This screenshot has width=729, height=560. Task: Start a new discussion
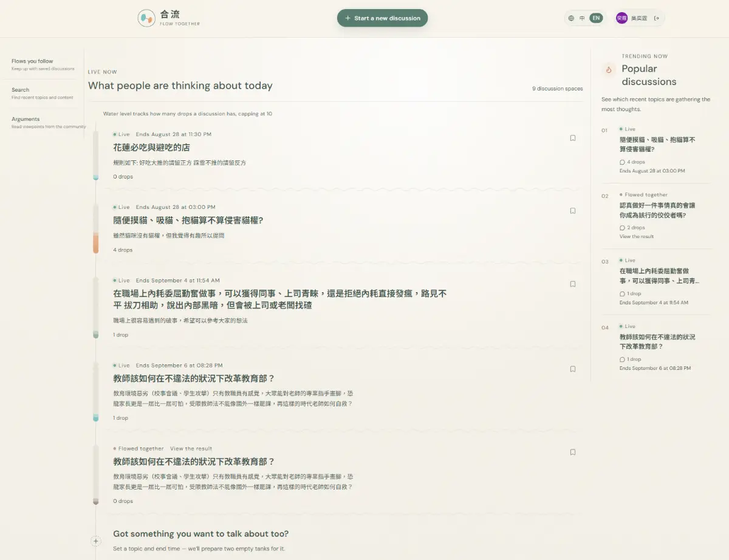click(x=383, y=18)
